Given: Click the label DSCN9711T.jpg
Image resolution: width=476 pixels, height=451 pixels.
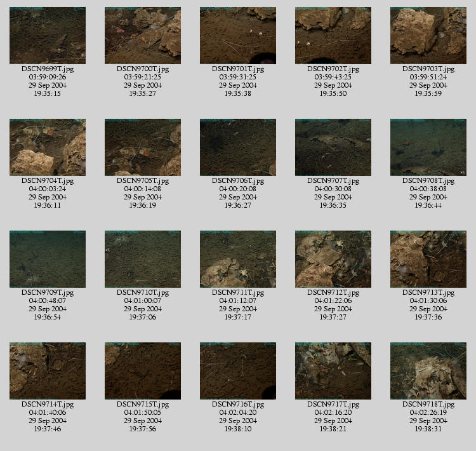Looking at the screenshot, I should [x=238, y=293].
